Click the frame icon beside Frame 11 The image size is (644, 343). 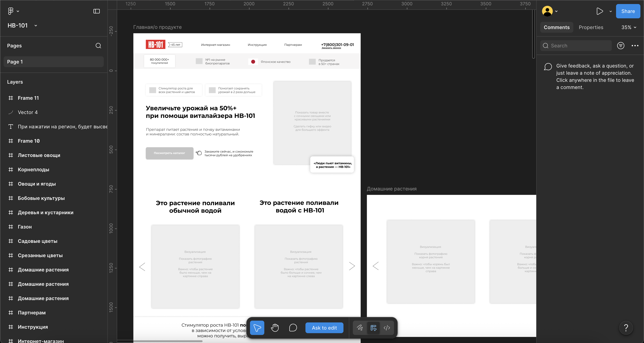tap(11, 98)
